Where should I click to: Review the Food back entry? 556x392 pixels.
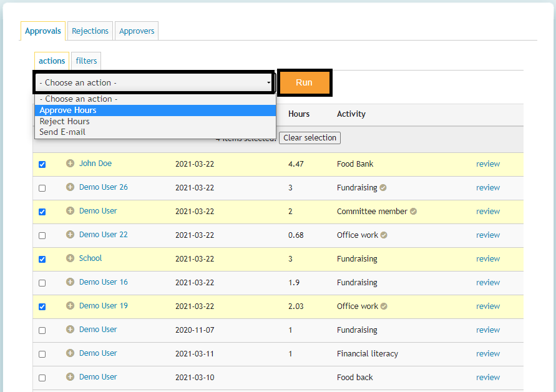pyautogui.click(x=488, y=378)
